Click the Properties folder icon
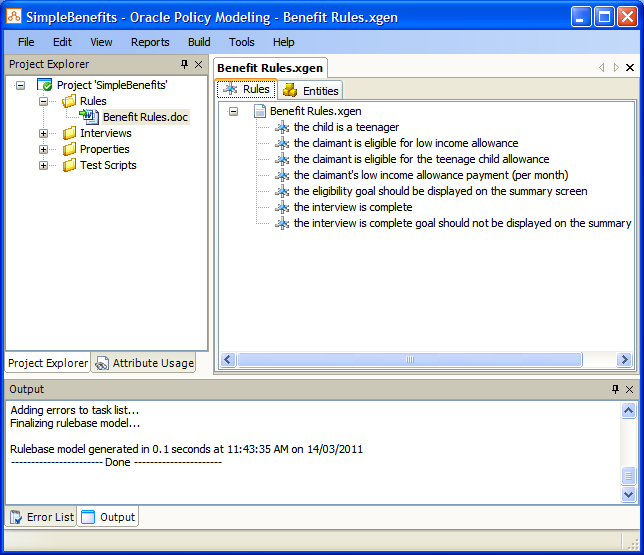 (x=69, y=149)
